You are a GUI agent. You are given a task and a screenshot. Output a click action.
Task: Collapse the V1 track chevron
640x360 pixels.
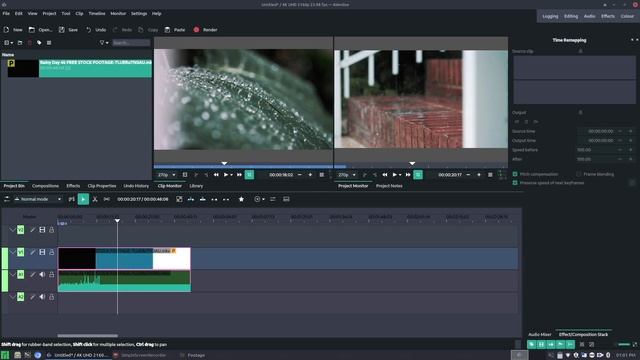pos(12,252)
